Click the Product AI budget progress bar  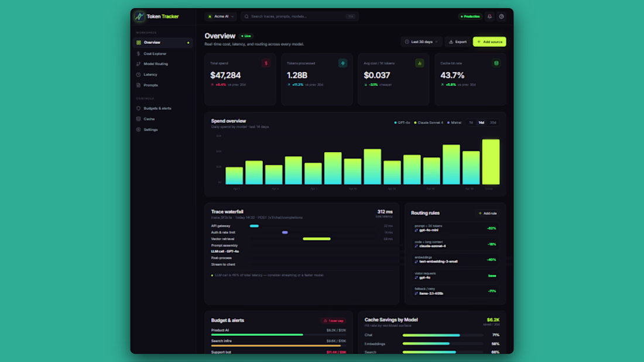[279, 335]
